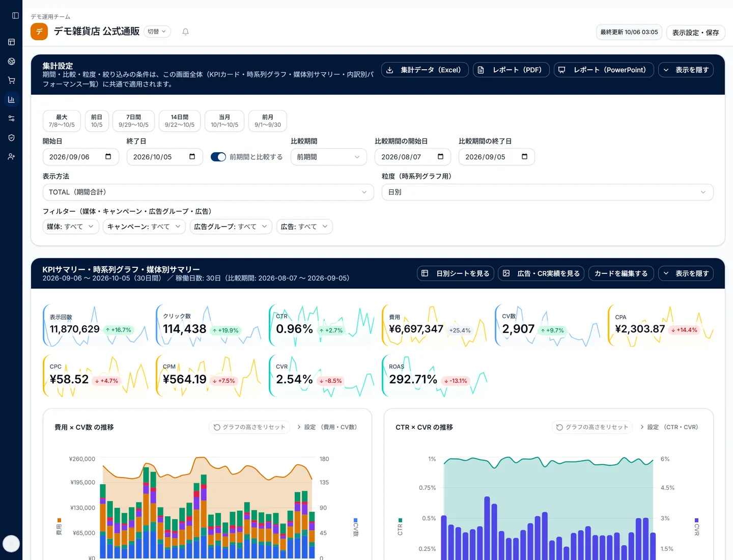Select the 14日間 period preset

pos(180,121)
